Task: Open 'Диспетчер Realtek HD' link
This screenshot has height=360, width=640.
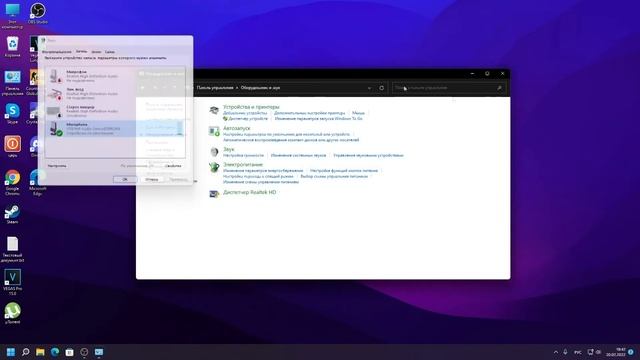Action: coord(249,192)
